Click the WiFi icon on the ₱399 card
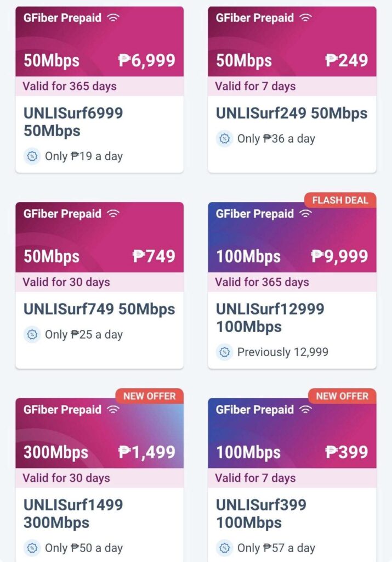The height and width of the screenshot is (562, 392). pos(306,409)
